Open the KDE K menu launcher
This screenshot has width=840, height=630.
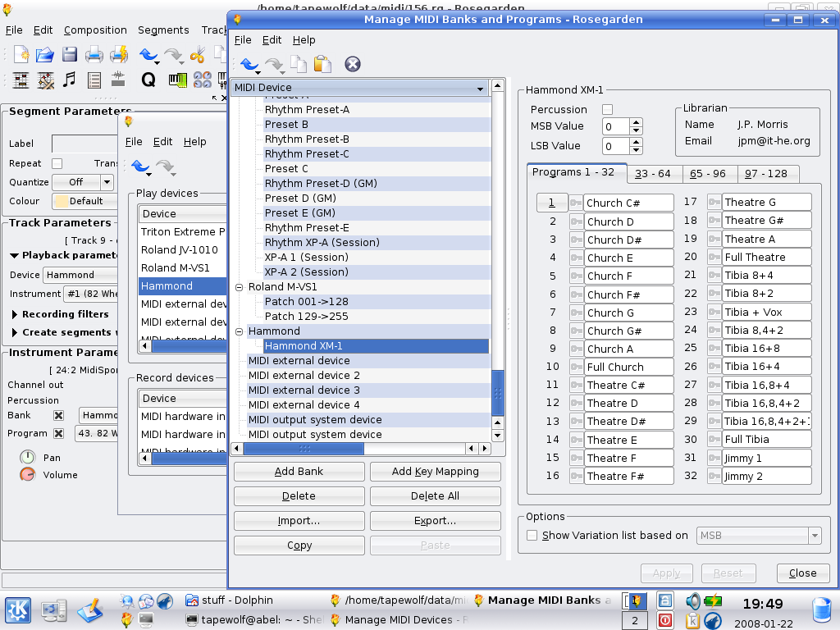[18, 610]
